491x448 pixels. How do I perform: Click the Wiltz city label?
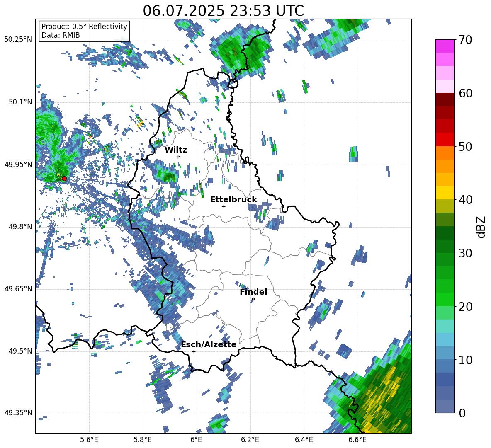coord(176,150)
